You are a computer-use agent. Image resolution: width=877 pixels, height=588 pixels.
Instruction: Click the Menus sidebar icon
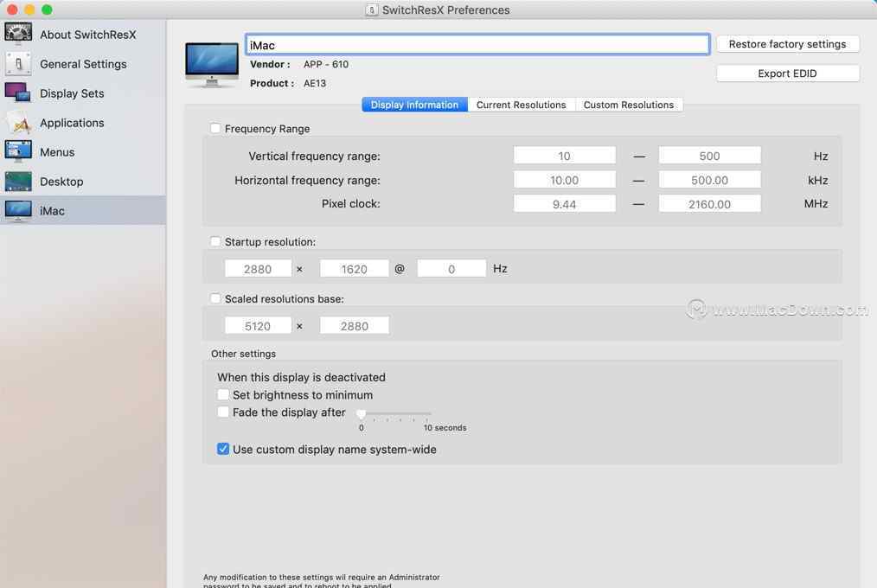point(18,151)
